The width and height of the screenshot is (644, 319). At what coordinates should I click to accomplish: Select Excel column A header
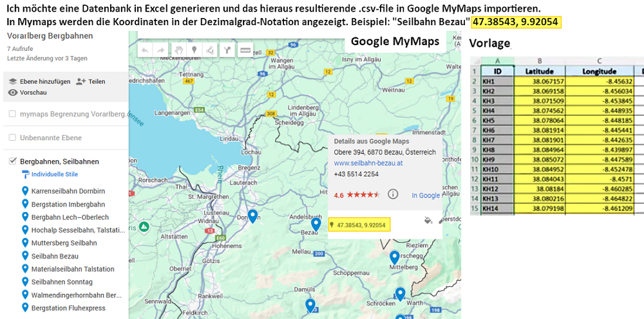click(x=497, y=61)
